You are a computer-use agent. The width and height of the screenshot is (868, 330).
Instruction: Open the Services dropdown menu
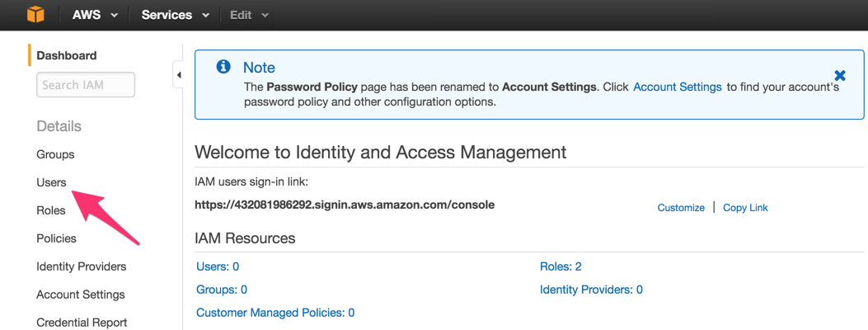click(175, 15)
